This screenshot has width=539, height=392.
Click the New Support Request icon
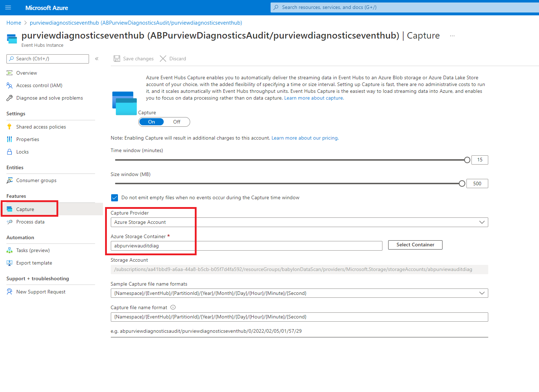click(10, 292)
